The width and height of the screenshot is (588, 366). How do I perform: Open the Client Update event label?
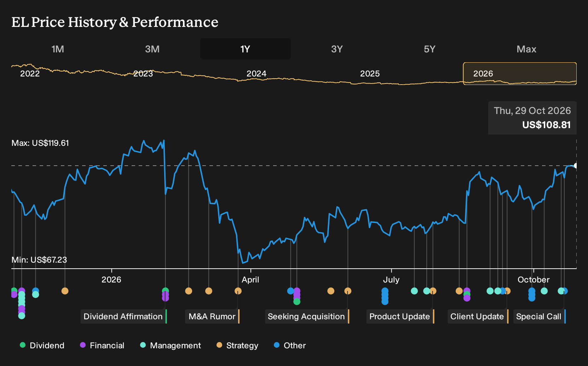click(x=478, y=316)
